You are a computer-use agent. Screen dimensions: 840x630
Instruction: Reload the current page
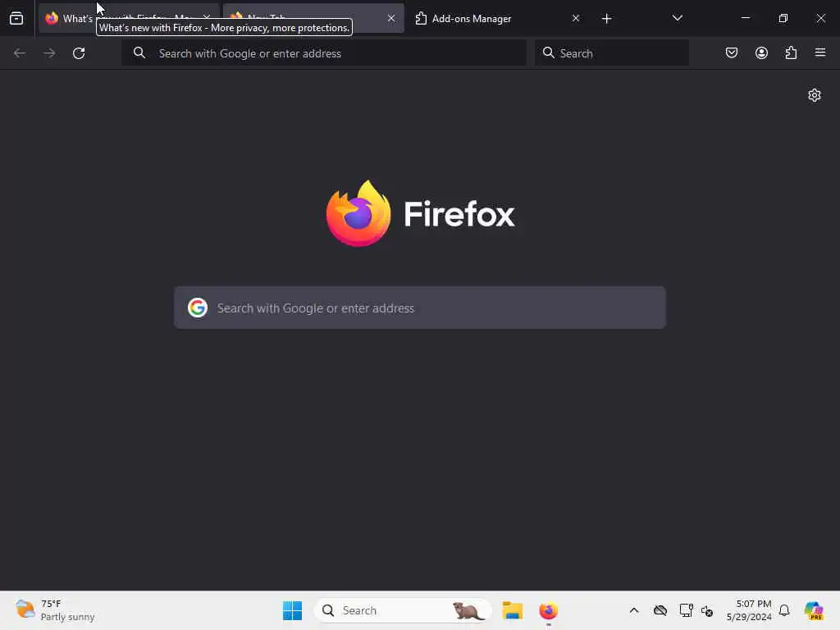pos(79,53)
